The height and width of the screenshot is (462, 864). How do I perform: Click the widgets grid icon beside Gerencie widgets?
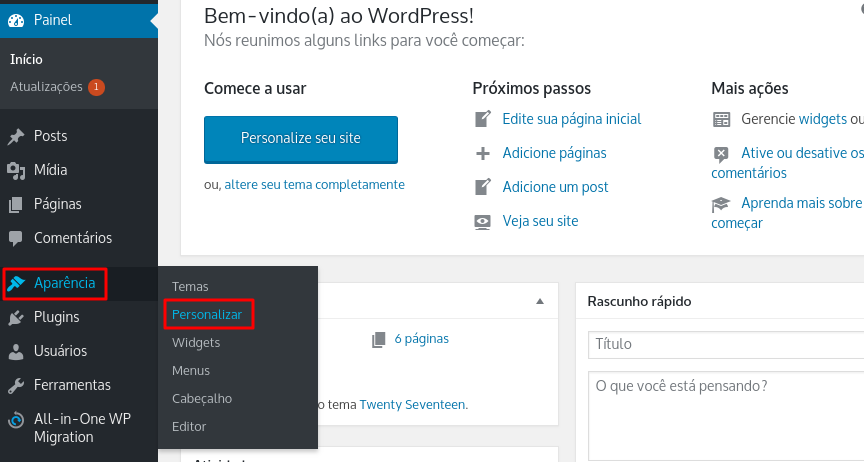[x=721, y=119]
